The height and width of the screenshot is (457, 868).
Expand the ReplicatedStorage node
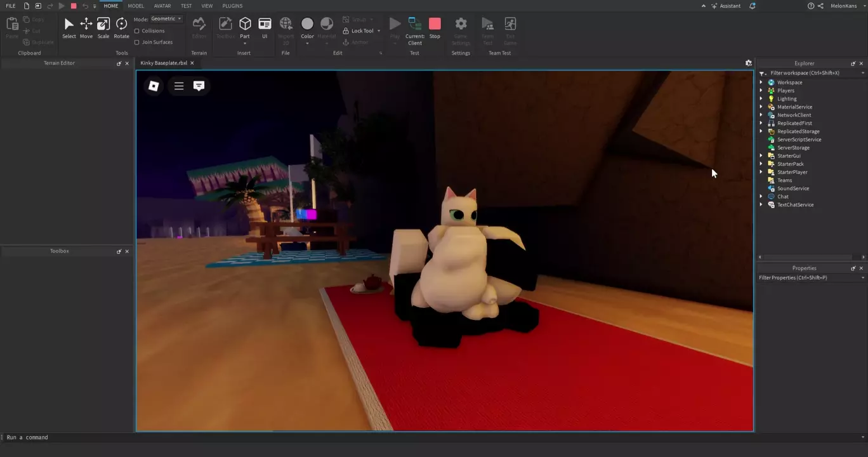(x=761, y=131)
